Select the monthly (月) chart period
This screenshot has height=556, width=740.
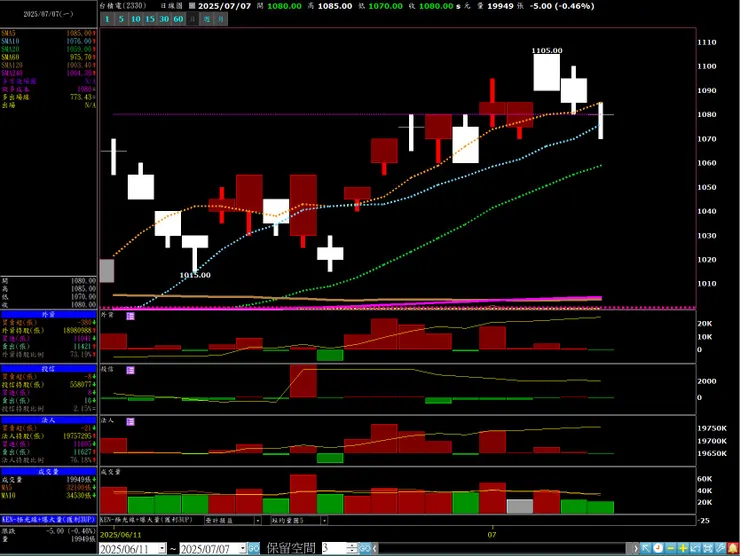tap(221, 19)
